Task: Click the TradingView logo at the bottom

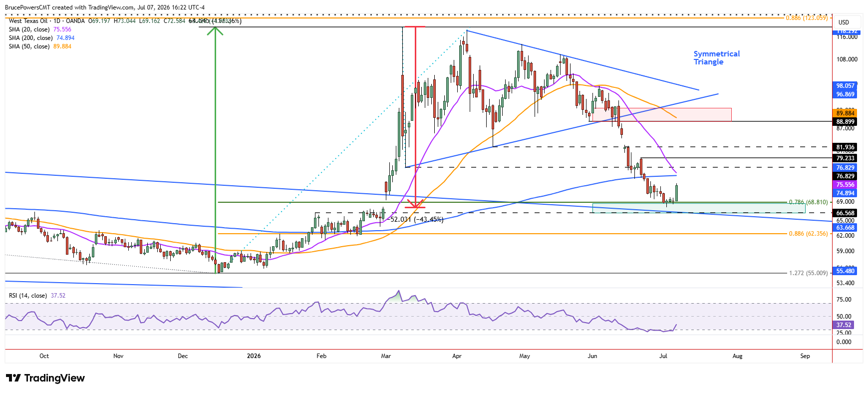Action: pyautogui.click(x=45, y=378)
